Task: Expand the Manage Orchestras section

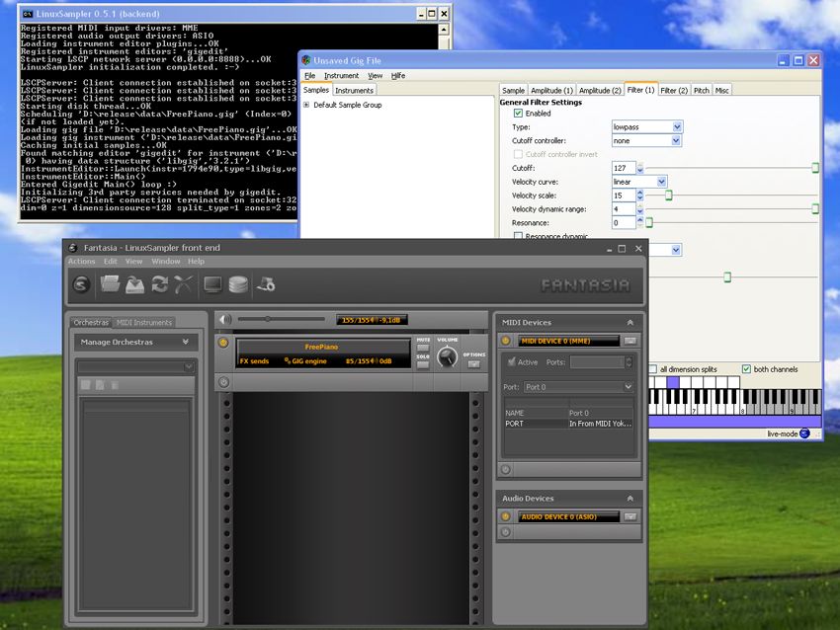Action: coord(185,342)
